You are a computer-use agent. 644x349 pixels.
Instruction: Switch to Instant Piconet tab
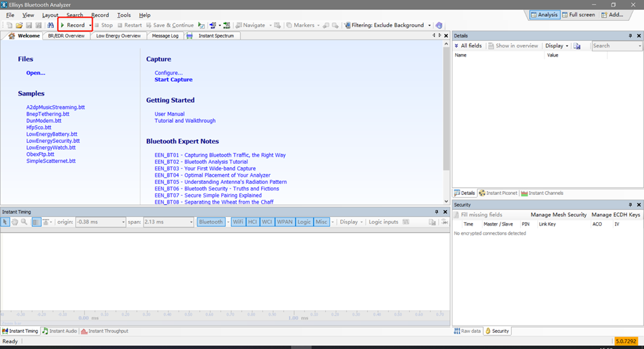point(498,193)
